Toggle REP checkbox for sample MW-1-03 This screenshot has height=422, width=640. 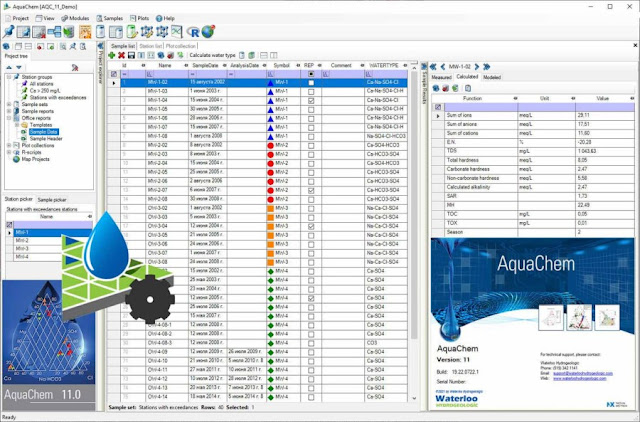click(x=311, y=91)
